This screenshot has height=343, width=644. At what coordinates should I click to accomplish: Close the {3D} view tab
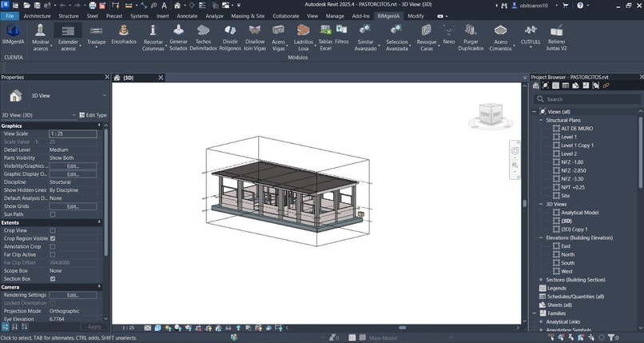tap(161, 78)
